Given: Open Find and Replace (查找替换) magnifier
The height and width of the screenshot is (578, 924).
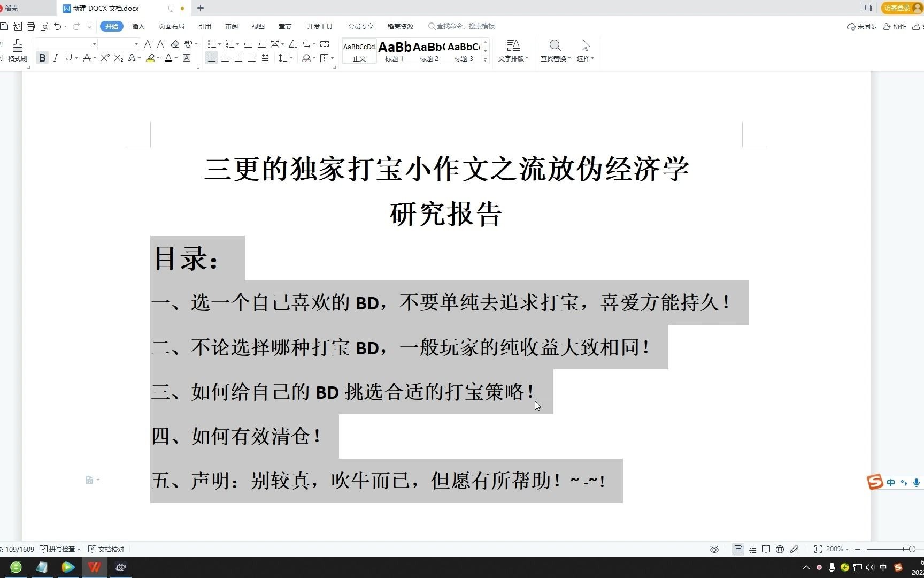Looking at the screenshot, I should tap(555, 45).
